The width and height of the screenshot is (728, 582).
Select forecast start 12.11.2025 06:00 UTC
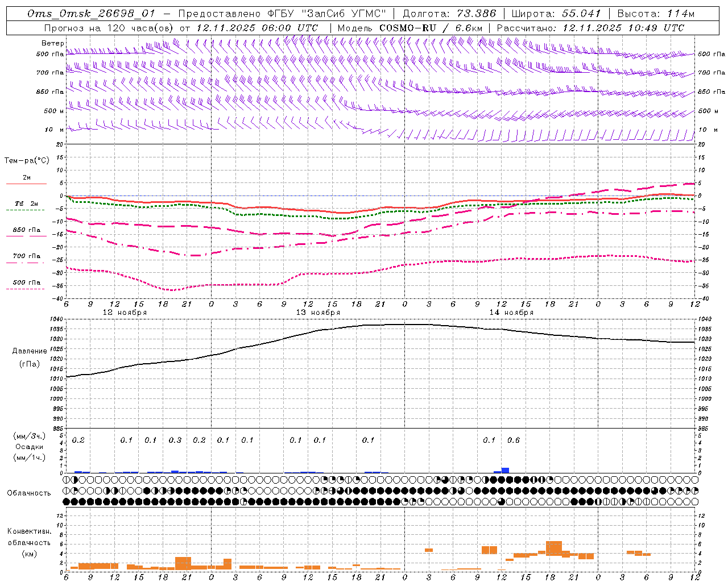(x=257, y=28)
